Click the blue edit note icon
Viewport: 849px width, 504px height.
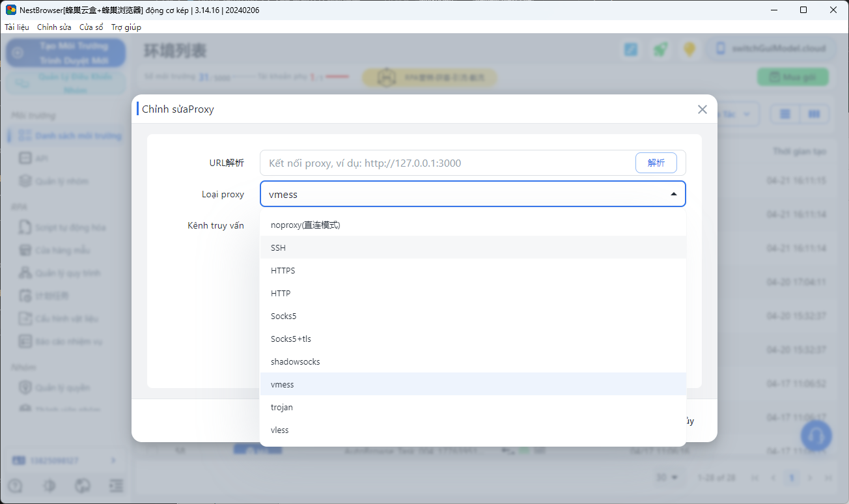[x=631, y=49]
